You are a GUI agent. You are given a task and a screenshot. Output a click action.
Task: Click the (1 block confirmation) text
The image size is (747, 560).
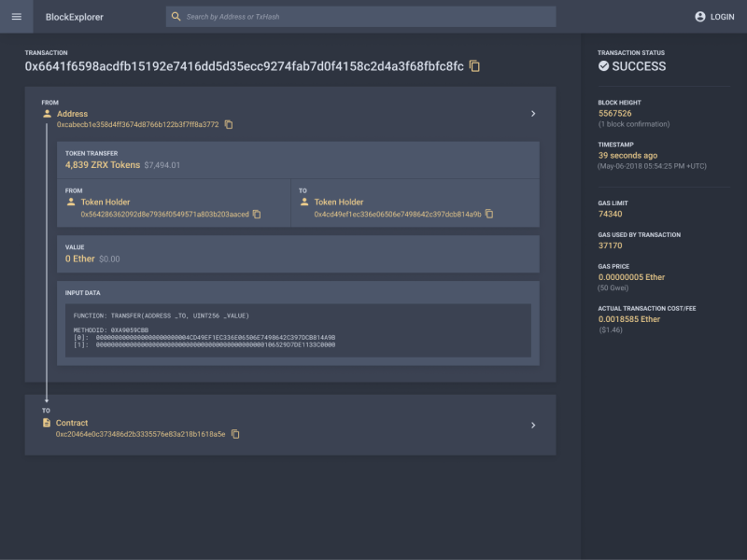(634, 124)
